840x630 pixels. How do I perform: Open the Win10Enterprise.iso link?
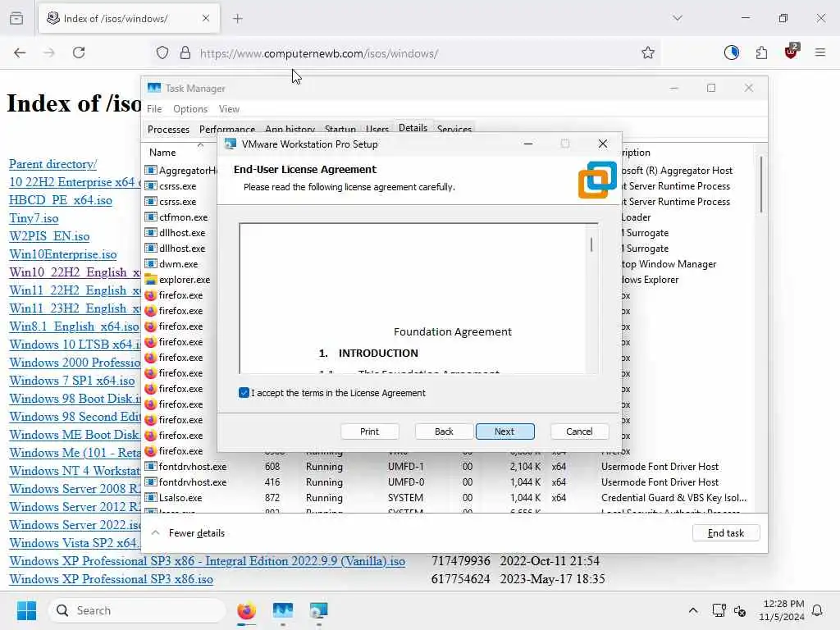click(x=63, y=254)
